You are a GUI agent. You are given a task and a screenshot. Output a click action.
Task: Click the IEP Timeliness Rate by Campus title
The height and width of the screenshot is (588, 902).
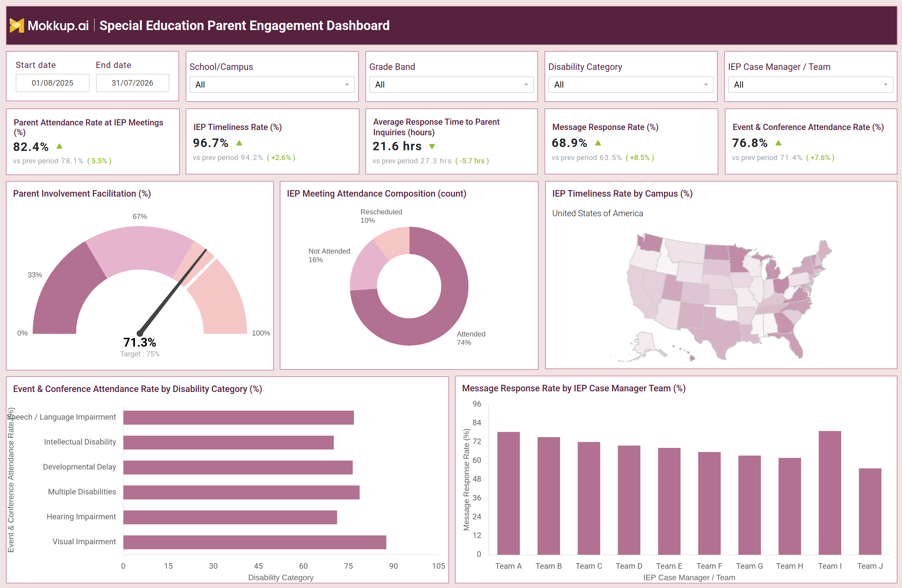622,194
